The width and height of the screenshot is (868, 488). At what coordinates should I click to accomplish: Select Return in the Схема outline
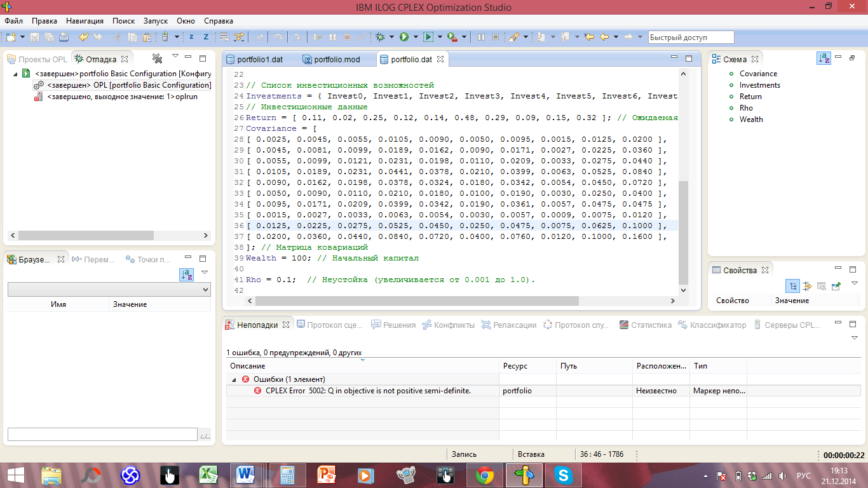point(750,97)
